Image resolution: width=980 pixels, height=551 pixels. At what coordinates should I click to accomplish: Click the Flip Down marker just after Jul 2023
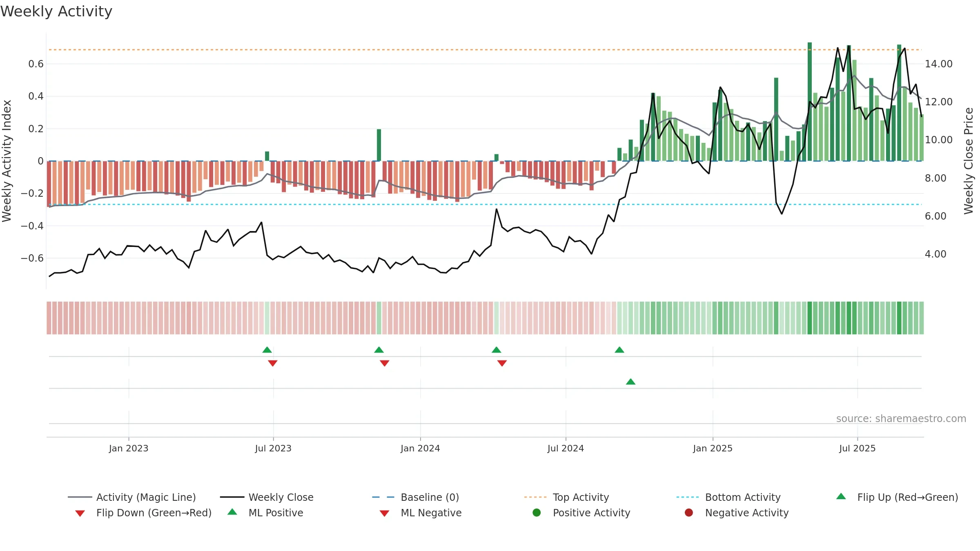point(273,363)
